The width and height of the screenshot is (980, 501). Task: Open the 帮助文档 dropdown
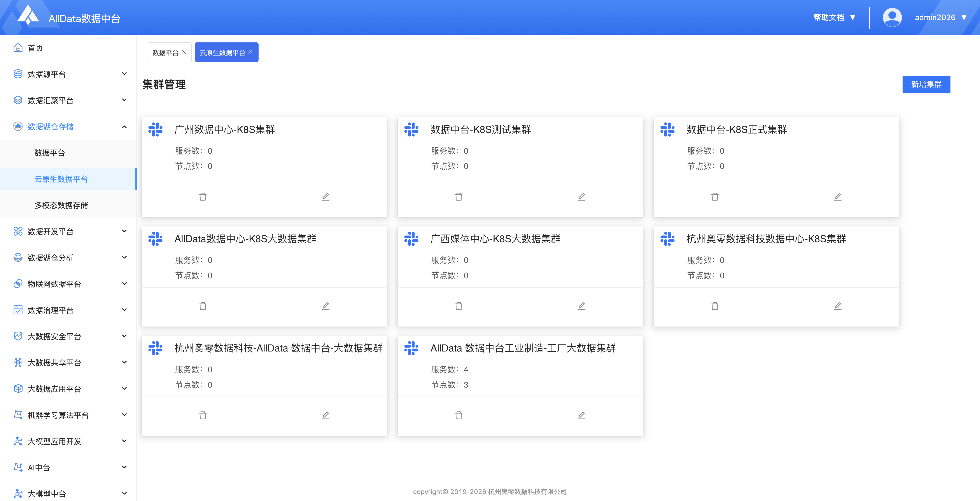(834, 17)
